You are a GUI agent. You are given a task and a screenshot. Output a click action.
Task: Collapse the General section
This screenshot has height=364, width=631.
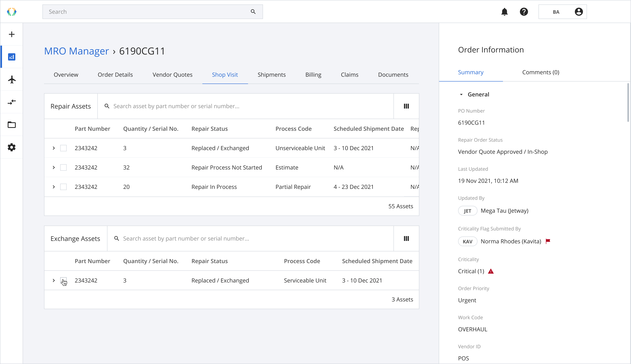pyautogui.click(x=461, y=94)
